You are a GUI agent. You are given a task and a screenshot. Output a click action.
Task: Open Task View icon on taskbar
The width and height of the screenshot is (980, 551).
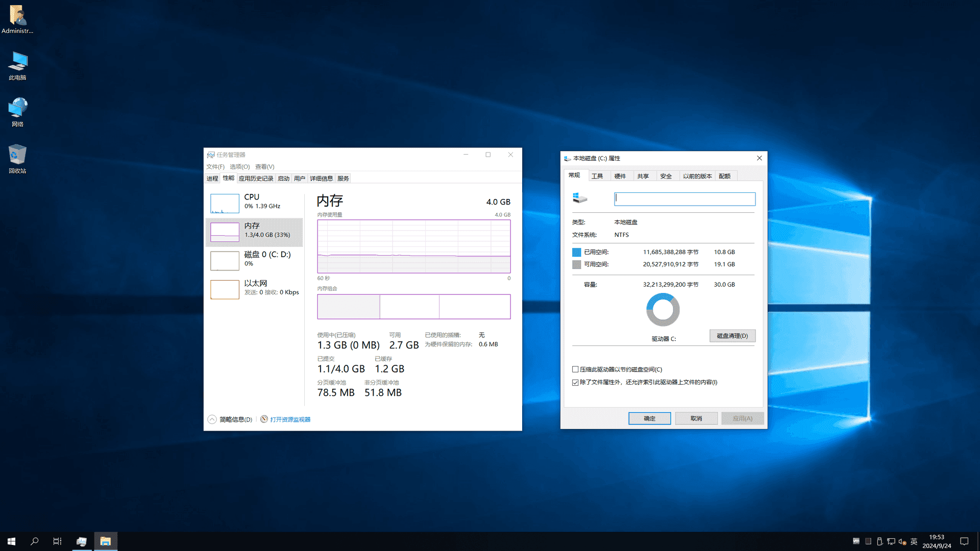tap(57, 541)
